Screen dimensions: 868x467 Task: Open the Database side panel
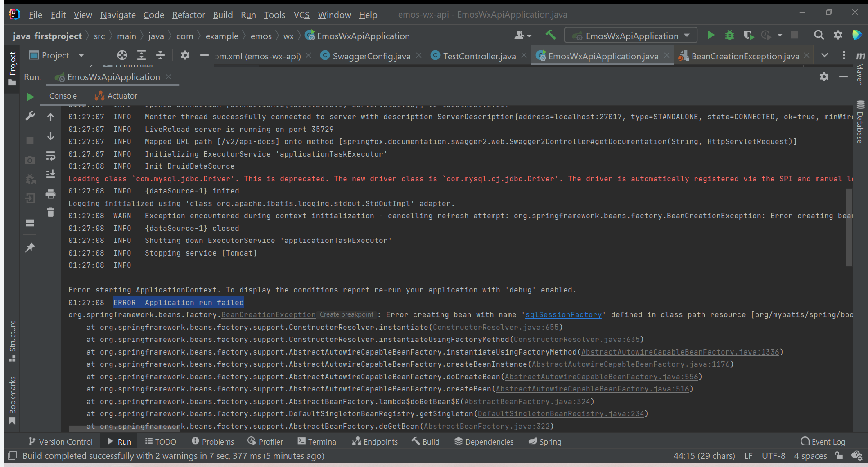pyautogui.click(x=860, y=122)
